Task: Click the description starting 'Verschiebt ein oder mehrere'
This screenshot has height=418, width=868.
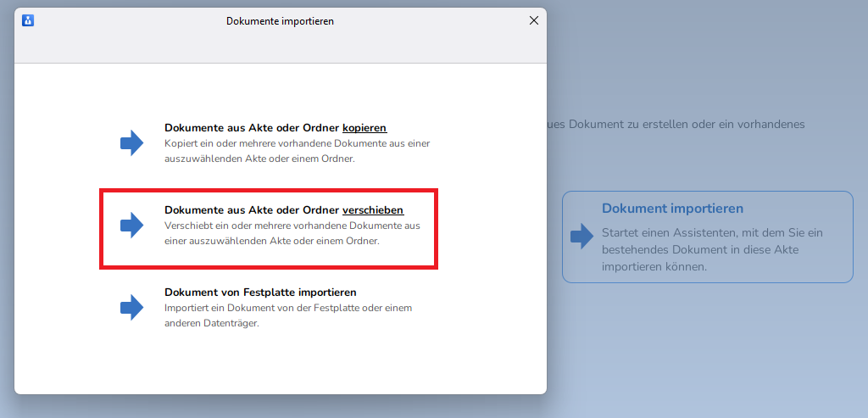Action: click(x=292, y=233)
